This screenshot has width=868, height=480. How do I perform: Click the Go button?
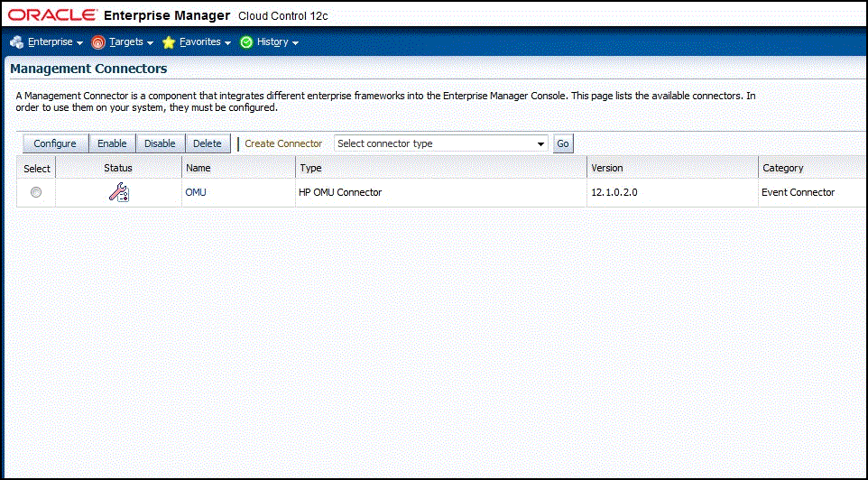563,143
